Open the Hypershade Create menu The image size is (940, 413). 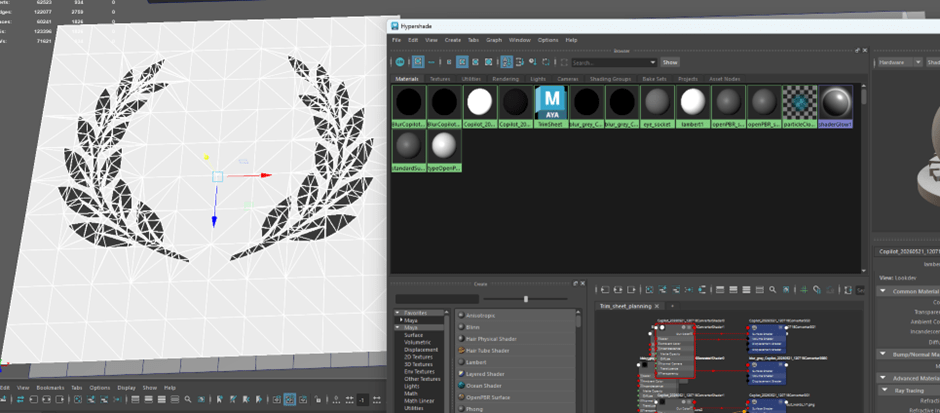[x=453, y=40]
